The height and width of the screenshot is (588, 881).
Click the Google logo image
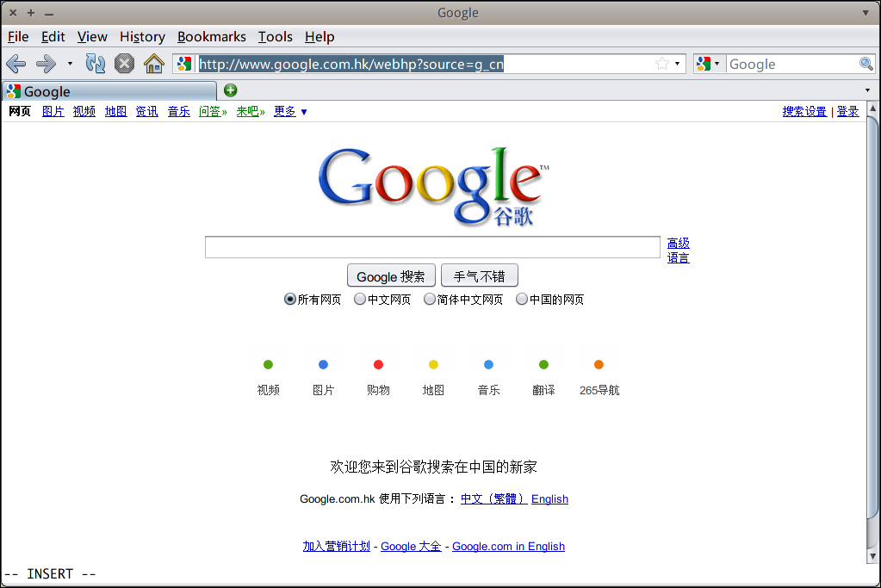click(x=433, y=187)
